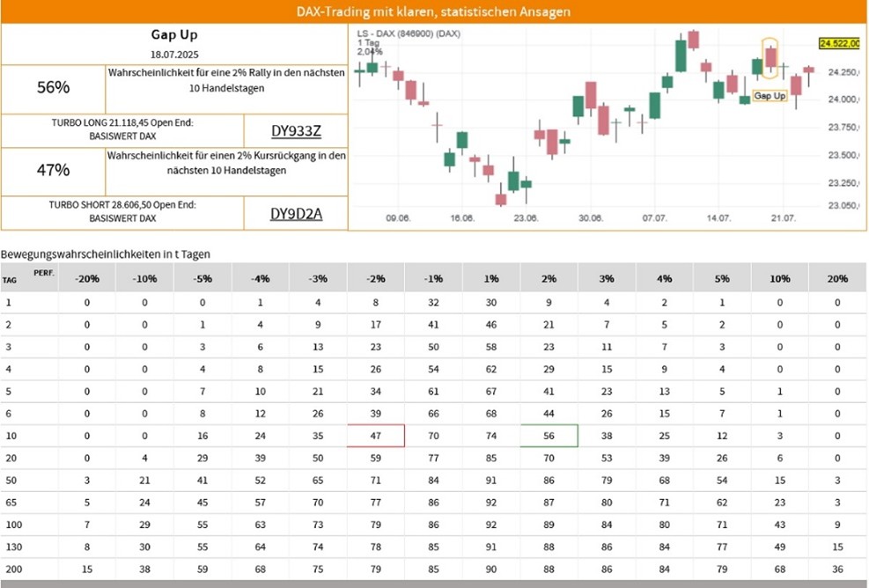Select the value 43 in row 100
This screenshot has width=869, height=588.
780,525
